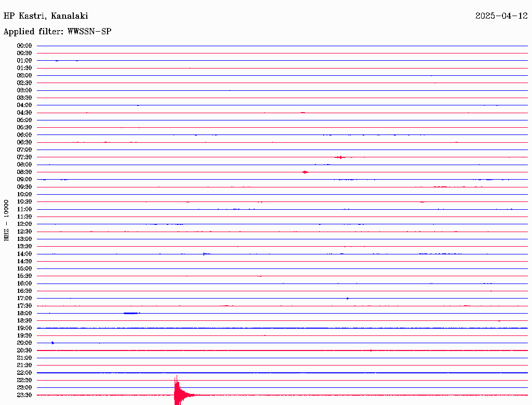
Task: Click the date label 2025-04-12
Action: [501, 16]
